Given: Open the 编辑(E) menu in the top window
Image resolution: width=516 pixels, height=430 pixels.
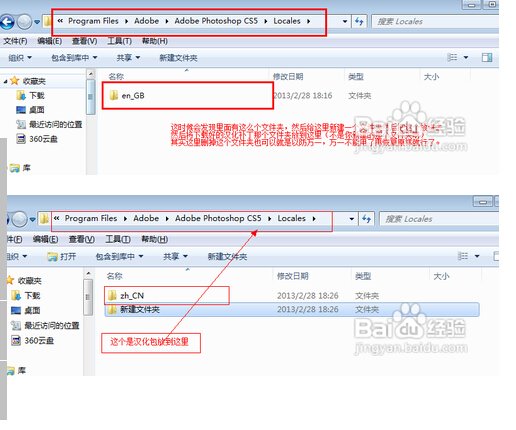Looking at the screenshot, I should [x=50, y=41].
